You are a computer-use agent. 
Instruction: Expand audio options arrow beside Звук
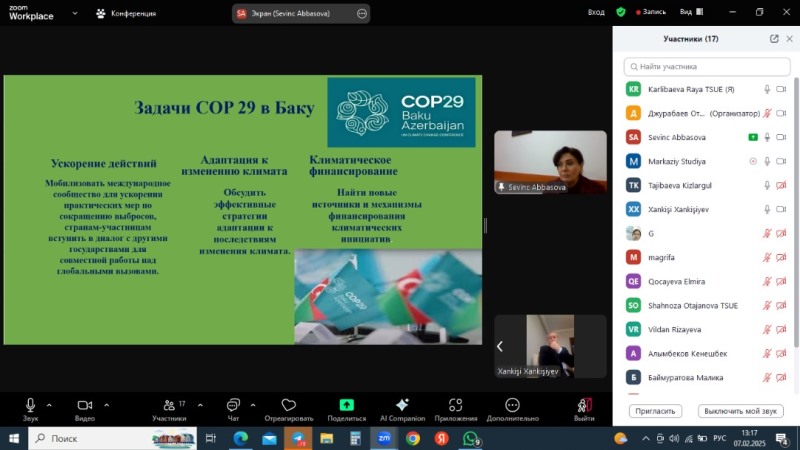coord(49,405)
